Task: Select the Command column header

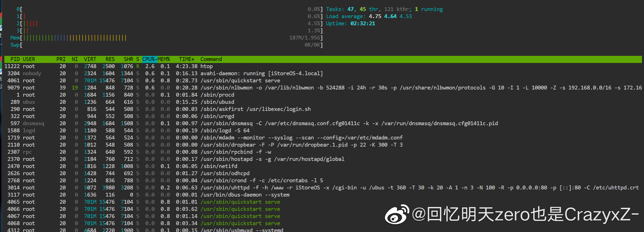Action: click(x=211, y=59)
